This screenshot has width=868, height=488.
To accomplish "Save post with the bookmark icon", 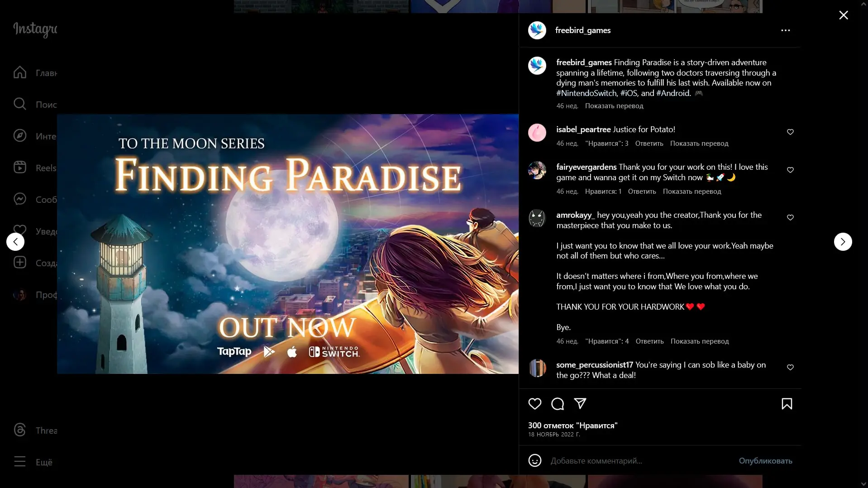I will coord(787,403).
